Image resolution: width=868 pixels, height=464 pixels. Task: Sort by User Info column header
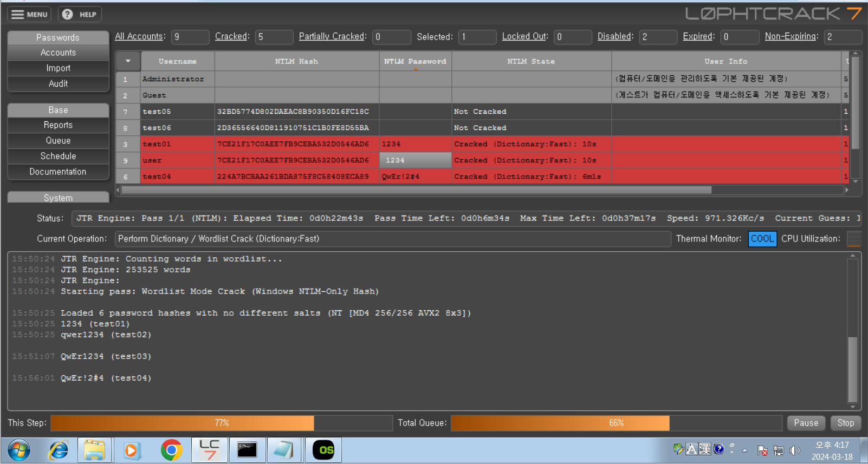tap(726, 61)
